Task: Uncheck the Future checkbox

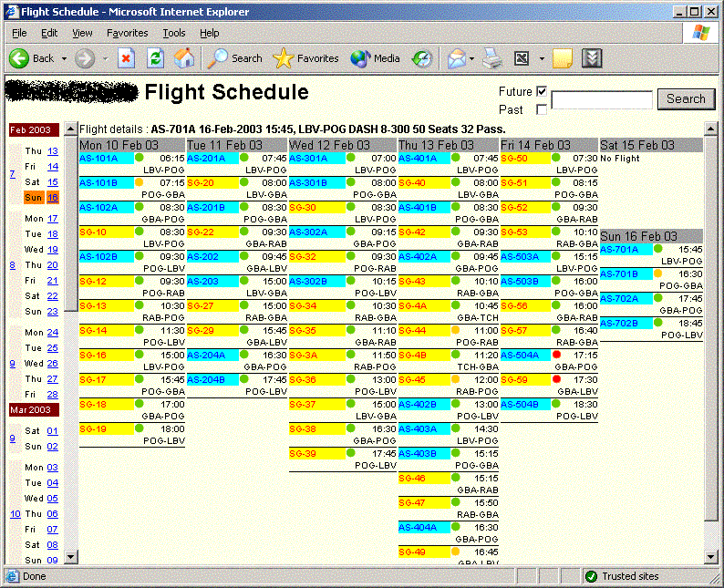Action: (x=542, y=91)
